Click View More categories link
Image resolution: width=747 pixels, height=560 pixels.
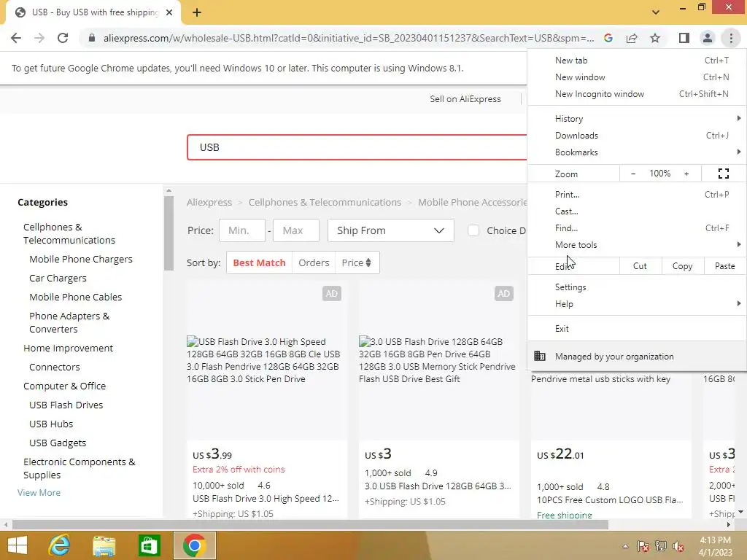(39, 492)
